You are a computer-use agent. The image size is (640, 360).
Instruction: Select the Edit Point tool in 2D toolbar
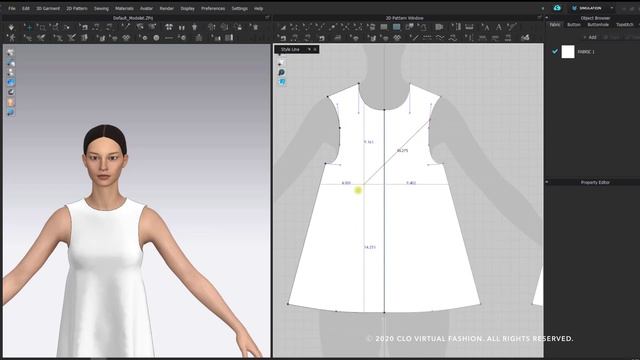click(295, 27)
